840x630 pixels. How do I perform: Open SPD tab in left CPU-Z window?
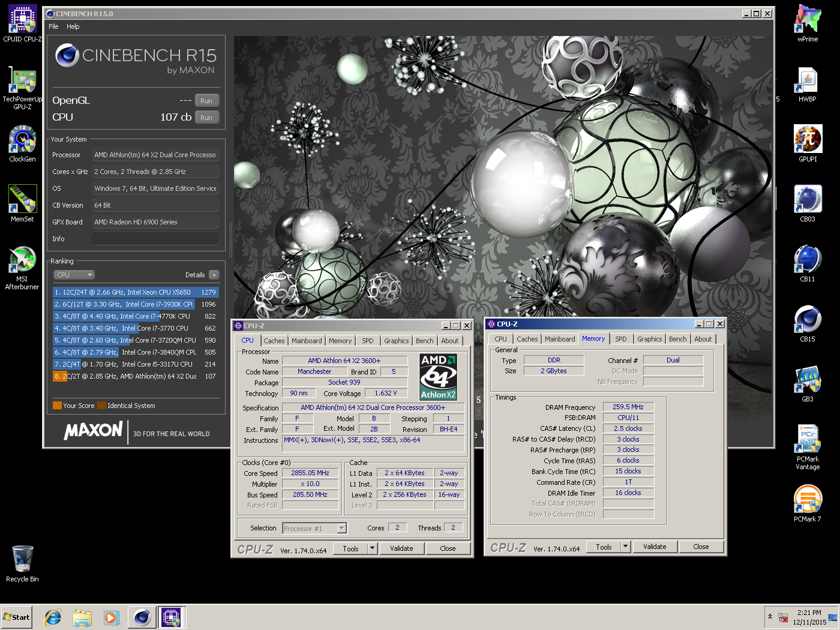click(x=368, y=341)
